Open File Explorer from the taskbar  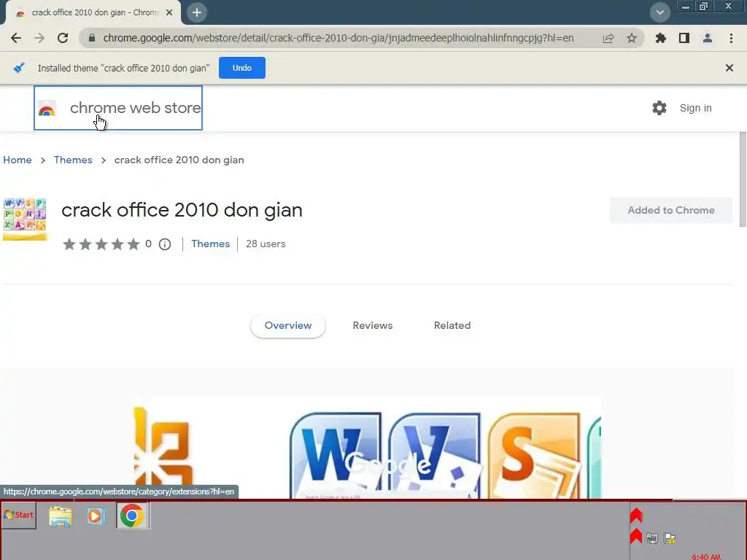pyautogui.click(x=61, y=516)
